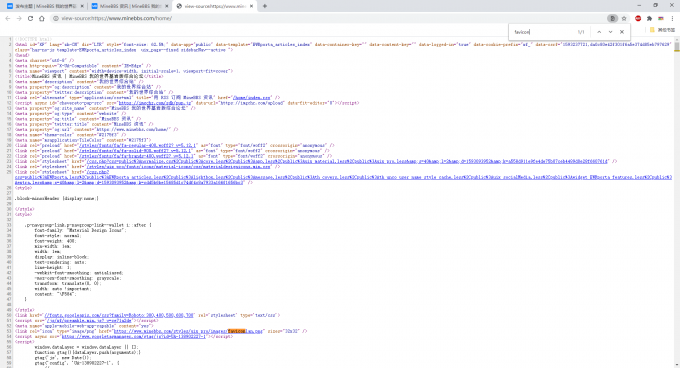
Task: Open the materialdesignicons.min.css link on line 24
Action: point(179,166)
